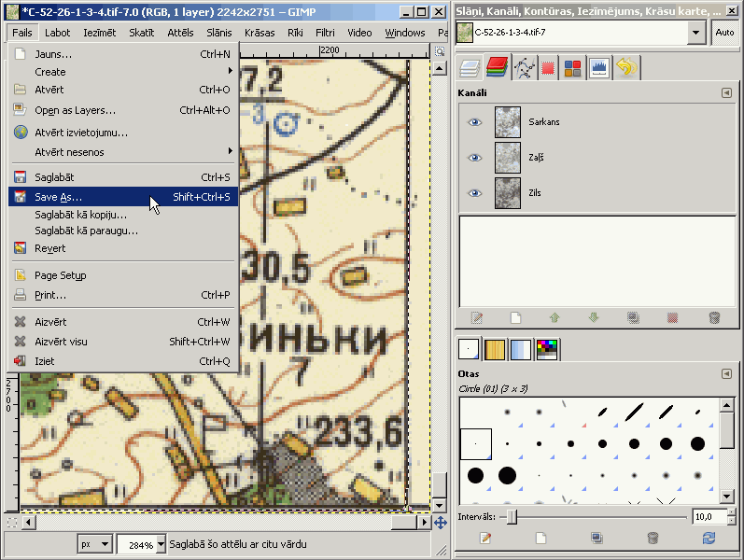Select the Sarkans channel thumbnail
The image size is (744, 560).
pos(507,122)
